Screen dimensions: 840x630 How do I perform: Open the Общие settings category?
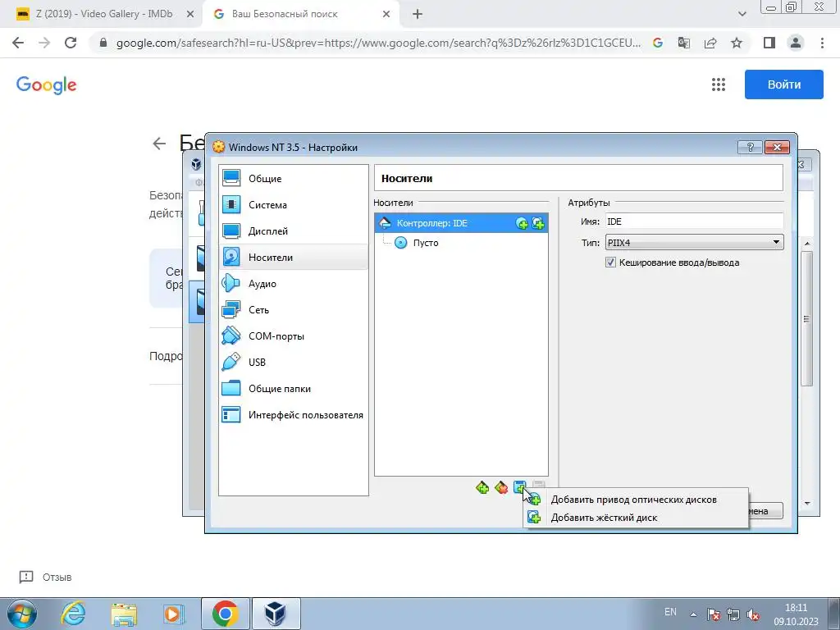pyautogui.click(x=294, y=178)
